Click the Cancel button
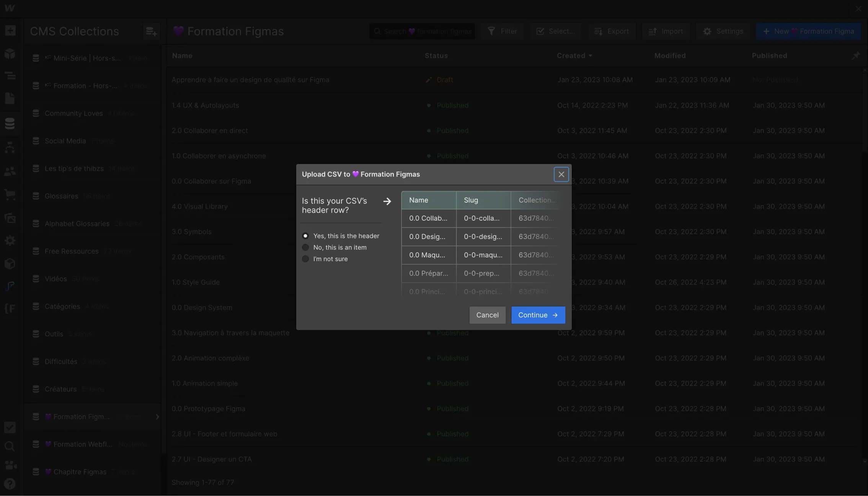The height and width of the screenshot is (496, 868). coord(487,315)
